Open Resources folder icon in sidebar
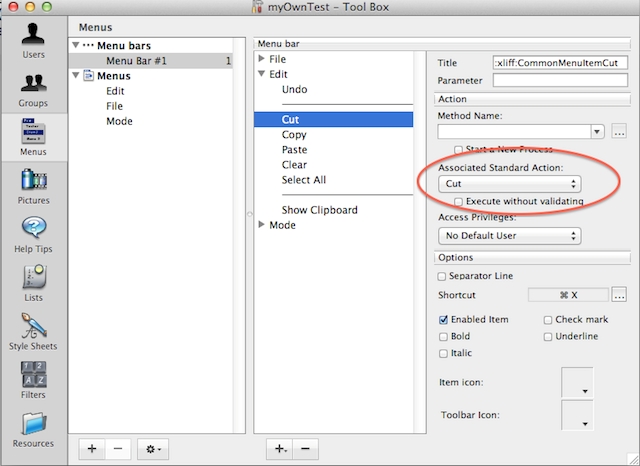The height and width of the screenshot is (466, 640). point(32,426)
